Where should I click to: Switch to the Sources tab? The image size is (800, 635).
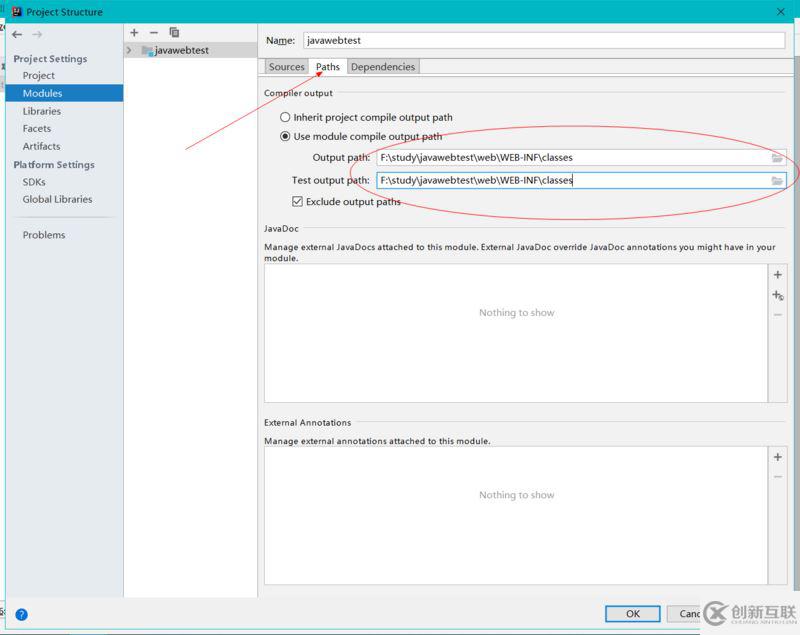[x=287, y=67]
